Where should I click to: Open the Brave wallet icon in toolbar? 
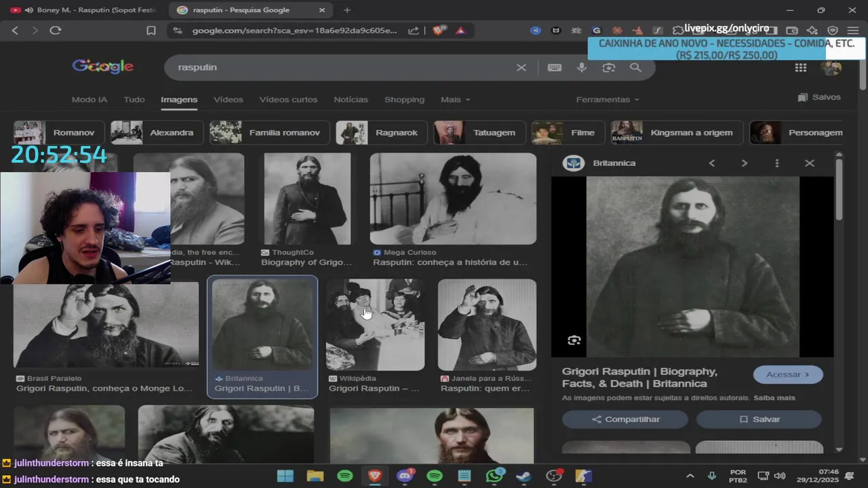(x=791, y=30)
